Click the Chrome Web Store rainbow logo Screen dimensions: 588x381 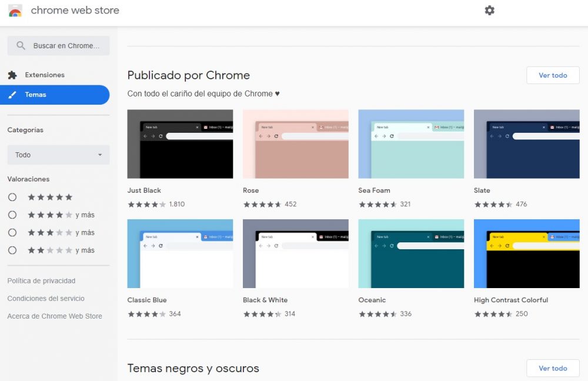tap(15, 11)
